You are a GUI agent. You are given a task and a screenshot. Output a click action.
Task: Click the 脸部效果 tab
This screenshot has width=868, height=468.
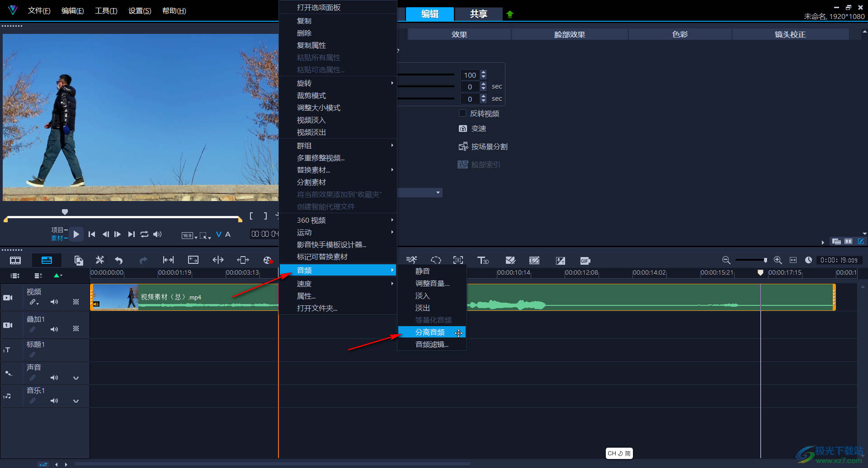(x=570, y=34)
